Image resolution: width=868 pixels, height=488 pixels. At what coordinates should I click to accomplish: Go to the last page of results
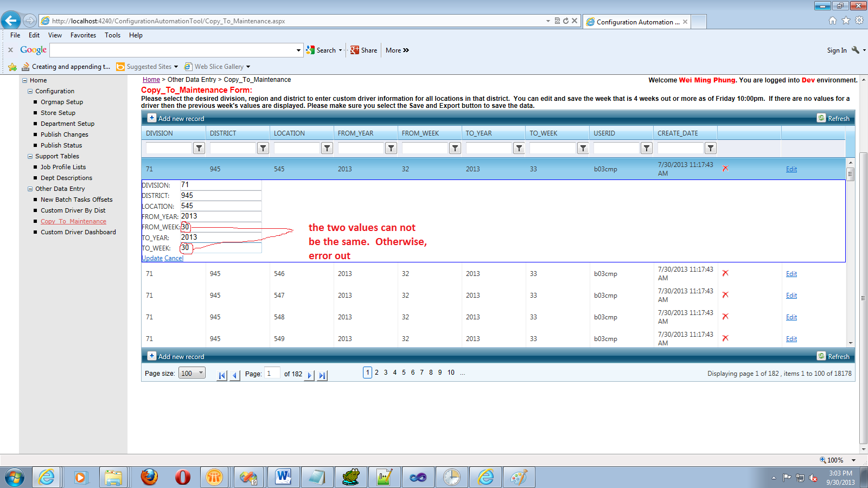point(322,375)
